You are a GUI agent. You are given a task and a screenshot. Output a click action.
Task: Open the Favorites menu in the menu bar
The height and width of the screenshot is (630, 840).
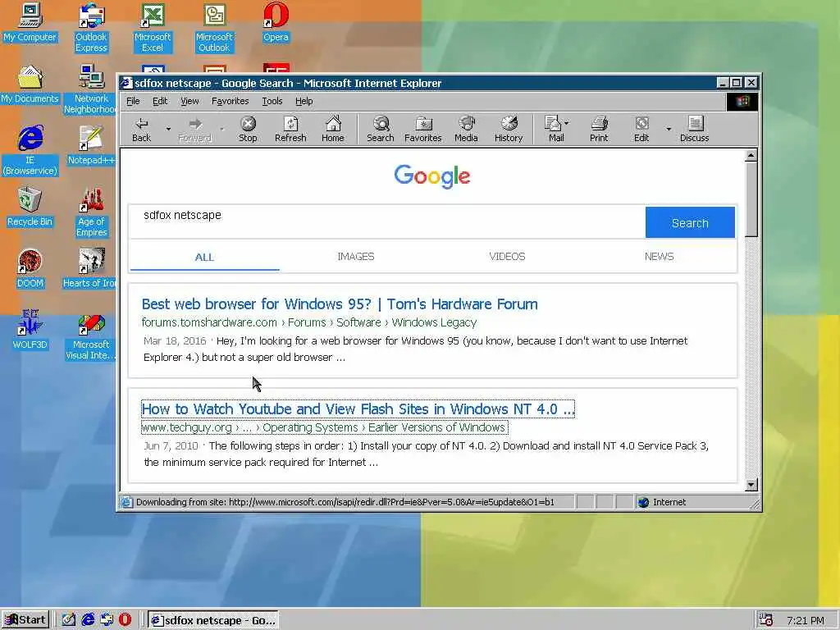click(230, 101)
